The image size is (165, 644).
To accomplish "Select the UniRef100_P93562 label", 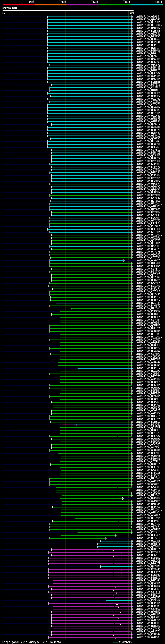I will pos(148,600).
